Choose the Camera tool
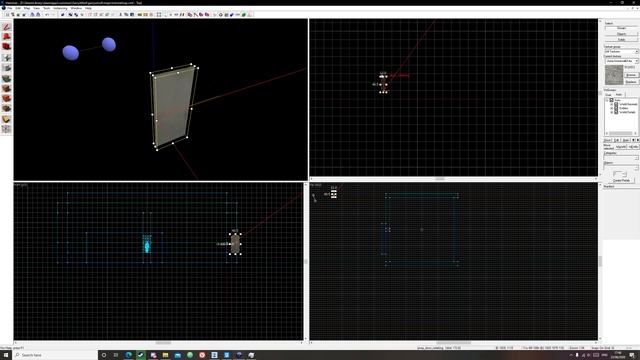Image resolution: width=640 pixels, height=360 pixels. click(6, 47)
